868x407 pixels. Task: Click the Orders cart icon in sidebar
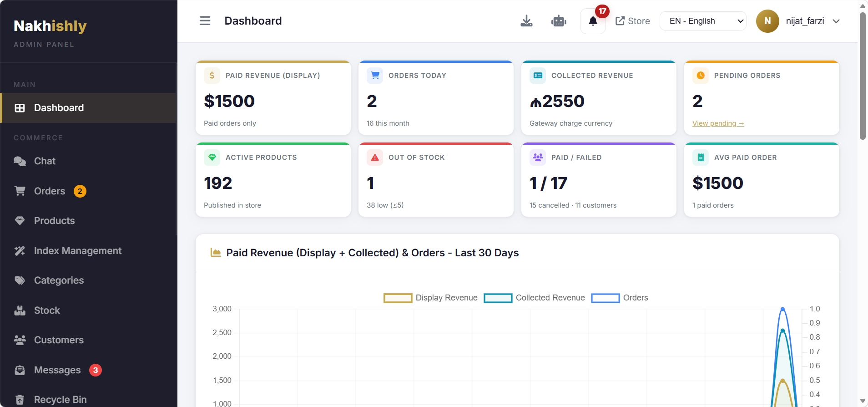[20, 191]
